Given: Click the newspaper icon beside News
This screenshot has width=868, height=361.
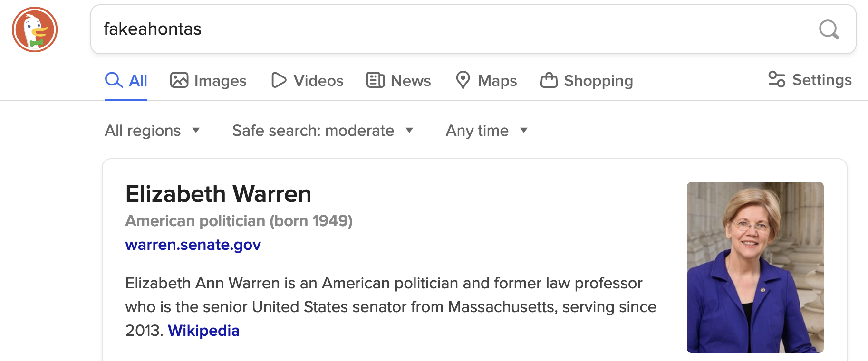Looking at the screenshot, I should tap(375, 80).
